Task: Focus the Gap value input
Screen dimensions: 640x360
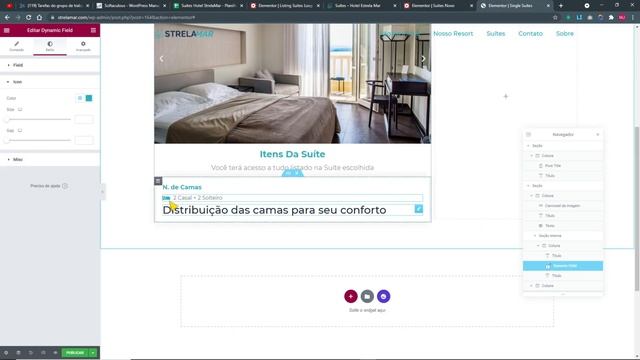Action: [84, 140]
